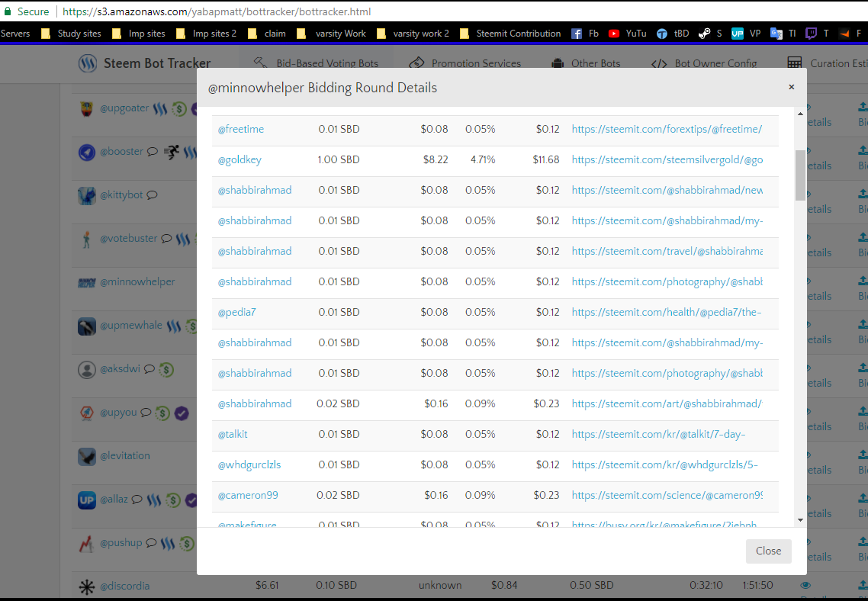
Task: Open the @freetime bidder profile link
Action: 241,129
